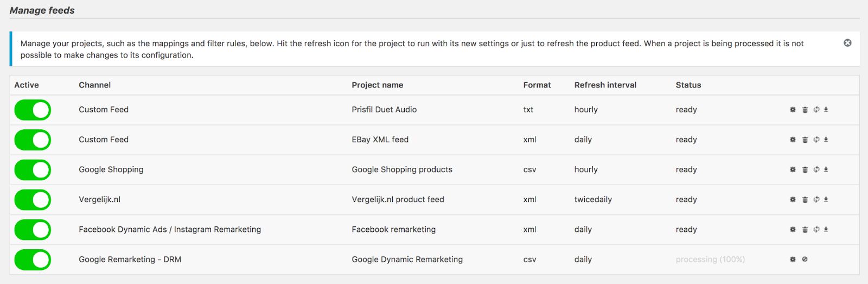The width and height of the screenshot is (868, 284).
Task: Refresh the EBay XML feed project
Action: 816,140
